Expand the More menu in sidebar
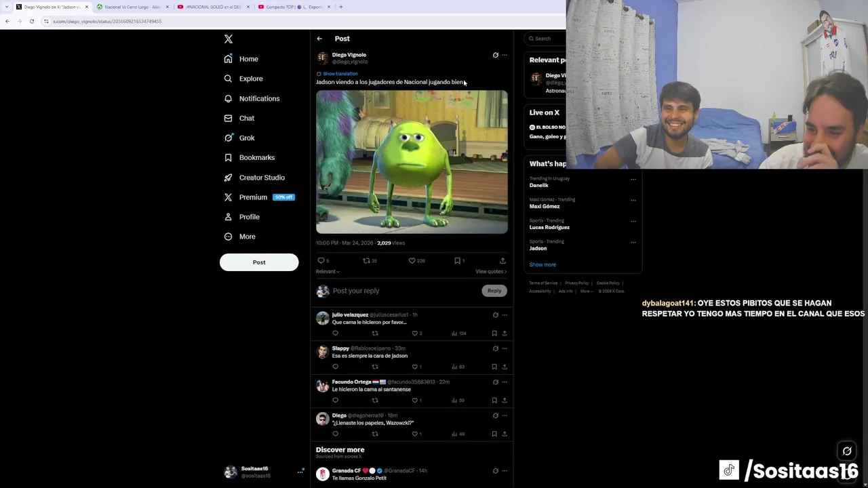The width and height of the screenshot is (868, 488). click(x=239, y=237)
